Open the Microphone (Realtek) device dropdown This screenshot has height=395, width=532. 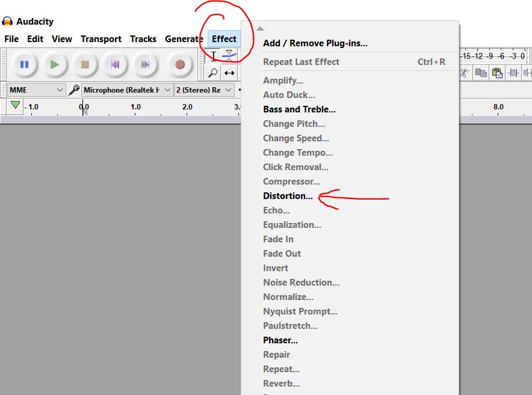127,90
